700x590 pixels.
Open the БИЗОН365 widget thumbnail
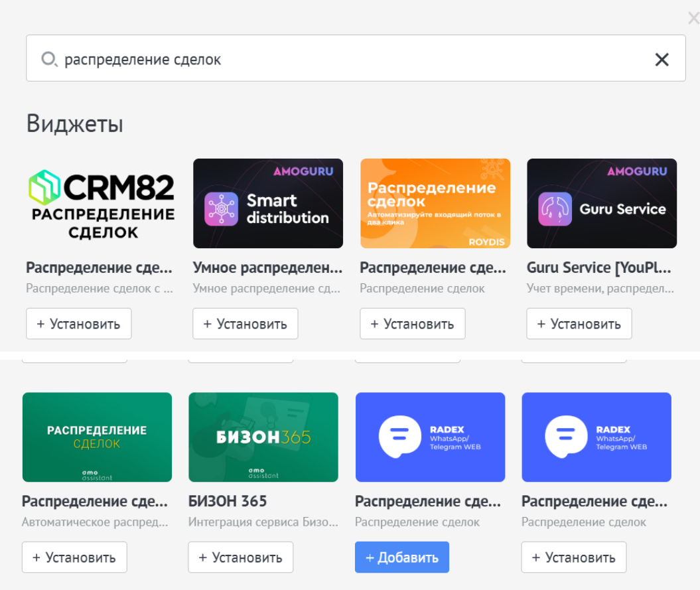(263, 437)
